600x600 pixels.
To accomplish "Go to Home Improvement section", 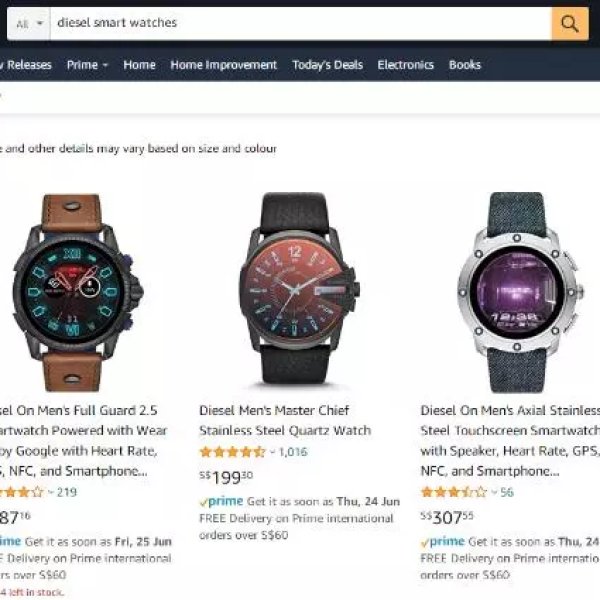I will point(223,65).
